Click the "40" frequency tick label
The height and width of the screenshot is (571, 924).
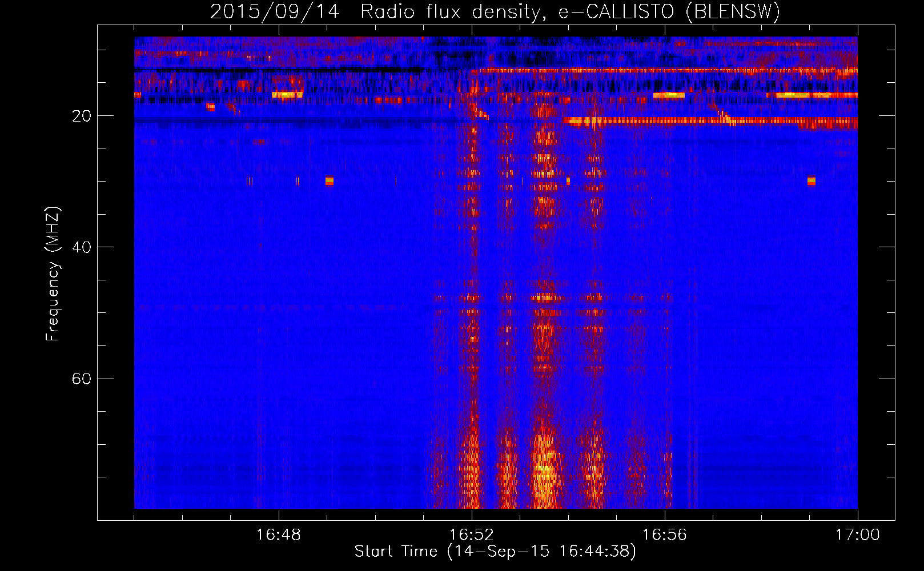(82, 247)
